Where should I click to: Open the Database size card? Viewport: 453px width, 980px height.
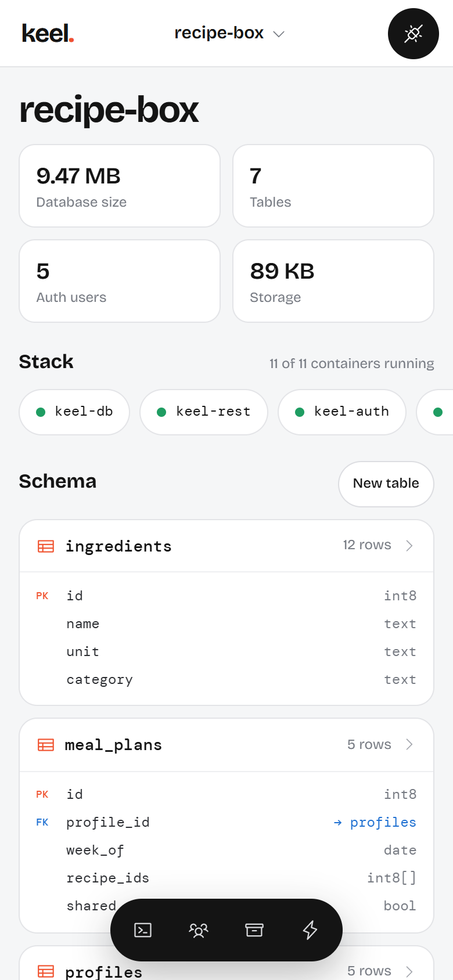pos(120,186)
